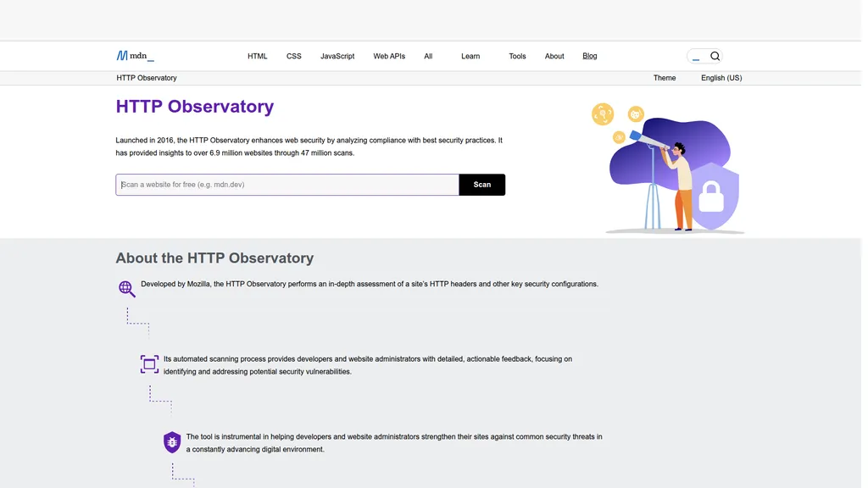This screenshot has height=488, width=868.
Task: Open search with the magnifier icon
Action: [715, 56]
